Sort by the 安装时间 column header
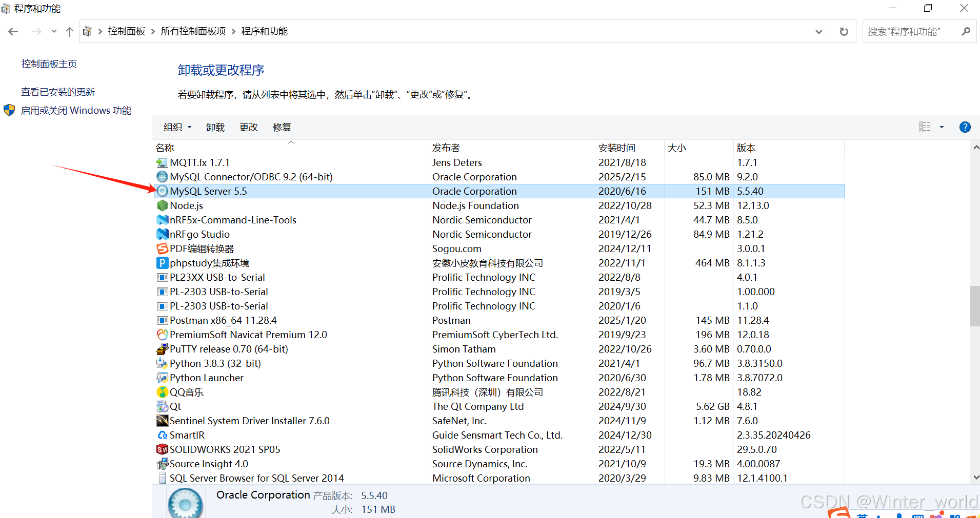The image size is (980, 518). click(x=630, y=148)
